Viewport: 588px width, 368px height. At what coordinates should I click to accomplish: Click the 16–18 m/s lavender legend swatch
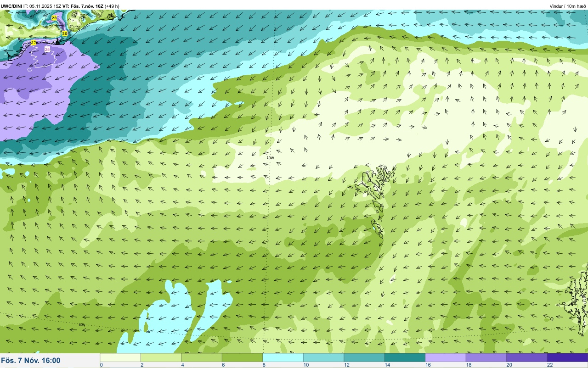click(x=446, y=357)
